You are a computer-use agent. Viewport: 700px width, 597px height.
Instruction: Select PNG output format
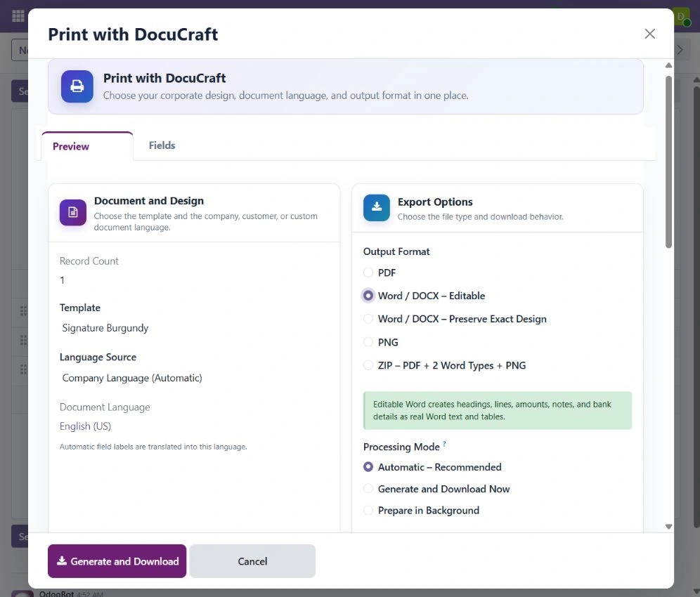(x=368, y=342)
